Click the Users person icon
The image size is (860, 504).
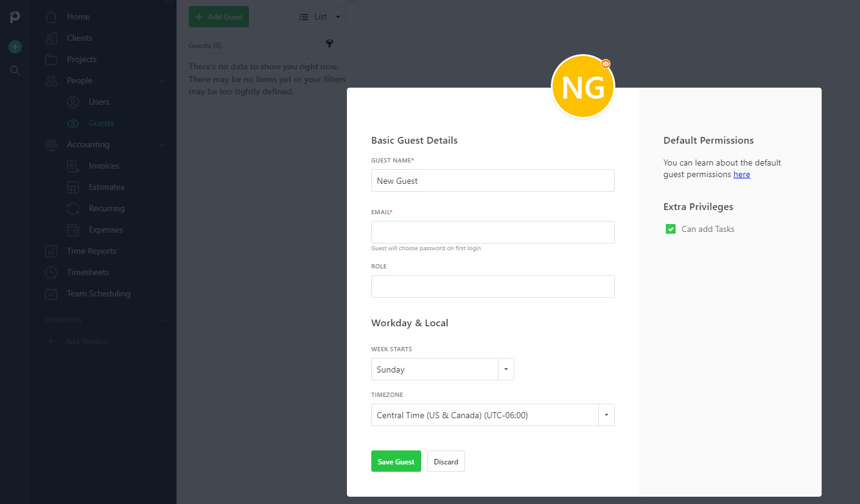(x=73, y=102)
